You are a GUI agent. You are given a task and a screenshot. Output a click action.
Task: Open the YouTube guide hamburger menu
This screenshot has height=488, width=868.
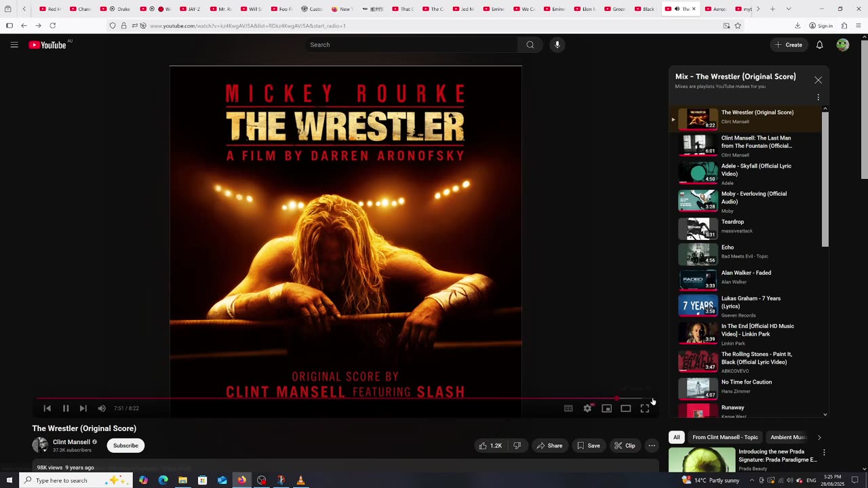coord(14,45)
